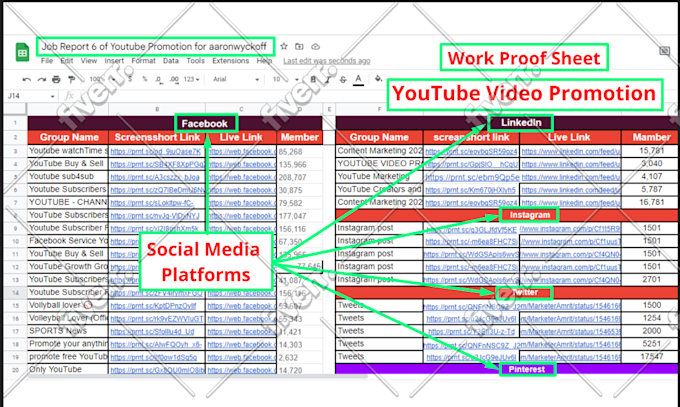The width and height of the screenshot is (680, 407).
Task: Select Instagram count cell '2701'
Action: point(651,279)
